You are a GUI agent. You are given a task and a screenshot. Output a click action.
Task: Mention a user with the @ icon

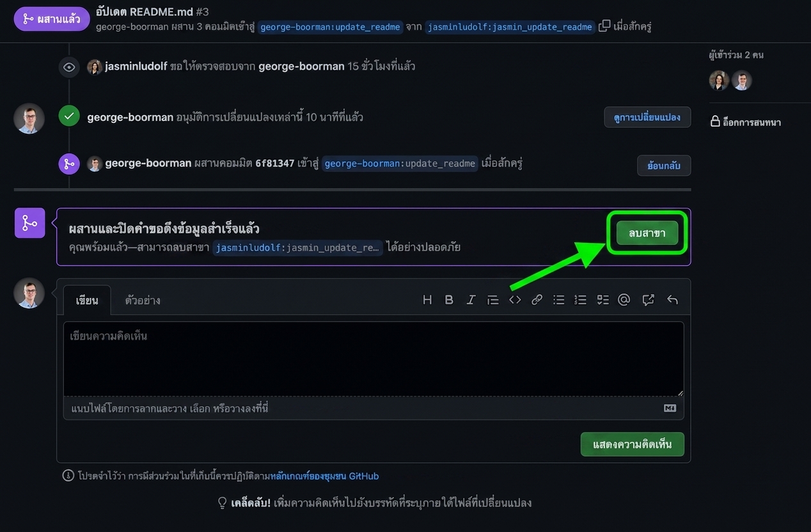(x=624, y=300)
